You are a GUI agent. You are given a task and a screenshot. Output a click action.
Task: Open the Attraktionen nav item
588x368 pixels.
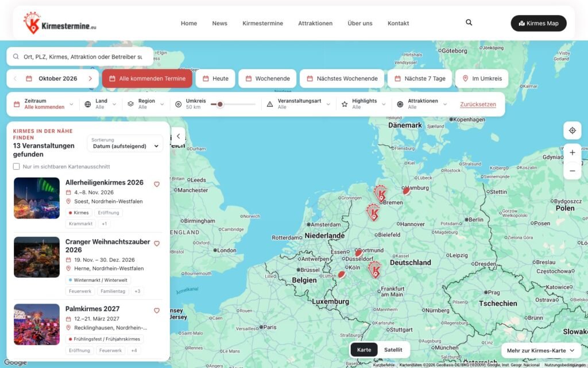click(x=315, y=23)
